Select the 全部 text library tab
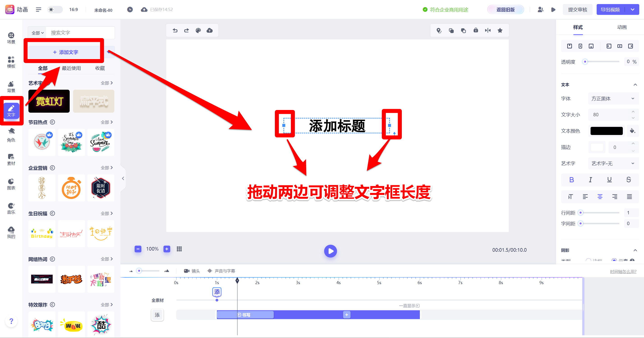This screenshot has height=338, width=644. (43, 68)
